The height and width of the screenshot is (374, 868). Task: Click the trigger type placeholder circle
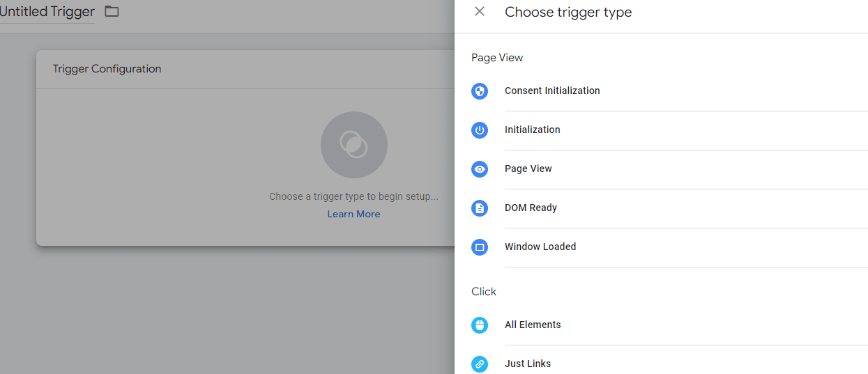tap(353, 145)
